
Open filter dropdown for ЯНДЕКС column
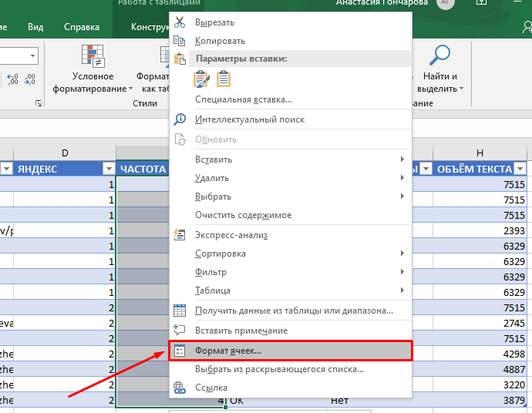(109, 169)
